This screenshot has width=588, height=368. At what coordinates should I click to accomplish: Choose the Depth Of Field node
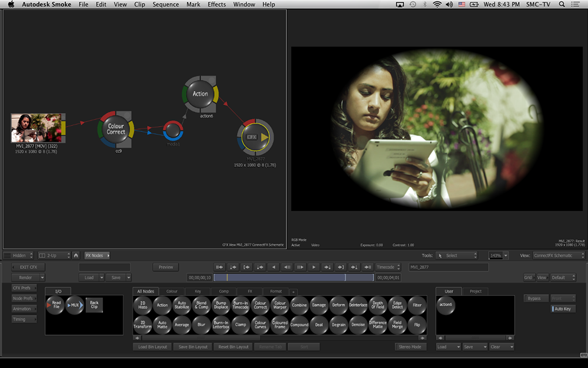377,305
